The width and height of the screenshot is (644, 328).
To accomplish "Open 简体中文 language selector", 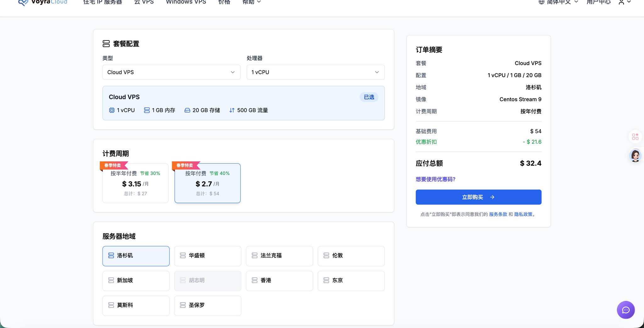I will 558,2.
